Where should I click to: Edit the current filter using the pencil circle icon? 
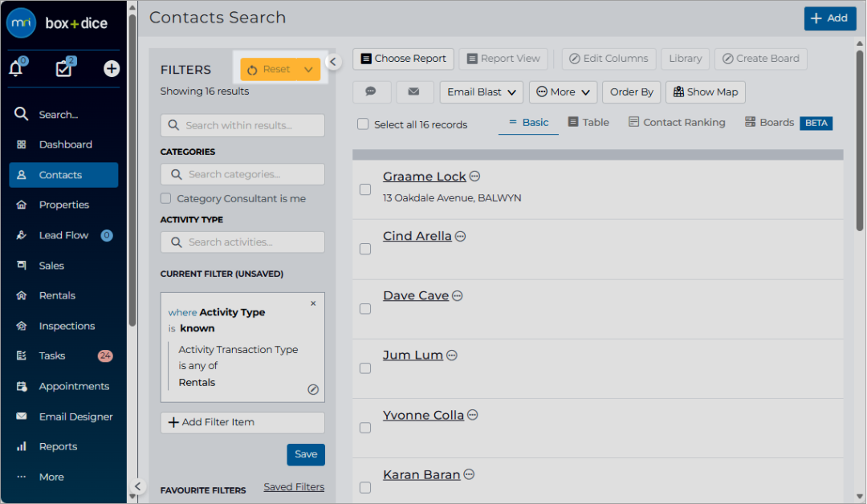313,389
